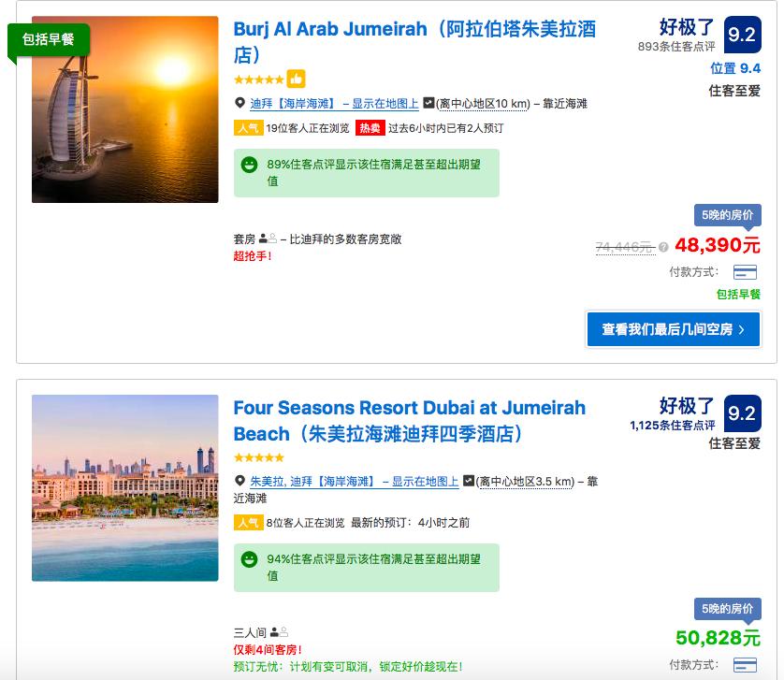Screen dimensions: 784x680
Task: Click the smiley face icon in 94% review box
Action: (249, 559)
